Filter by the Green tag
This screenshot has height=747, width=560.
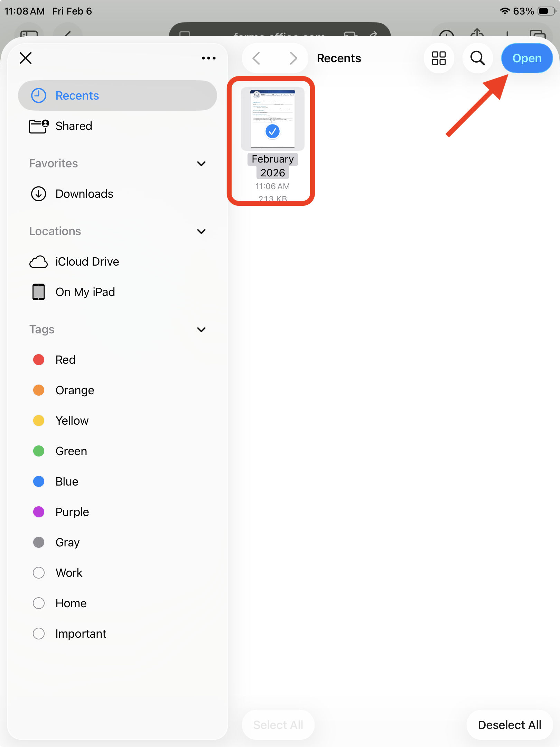point(118,451)
